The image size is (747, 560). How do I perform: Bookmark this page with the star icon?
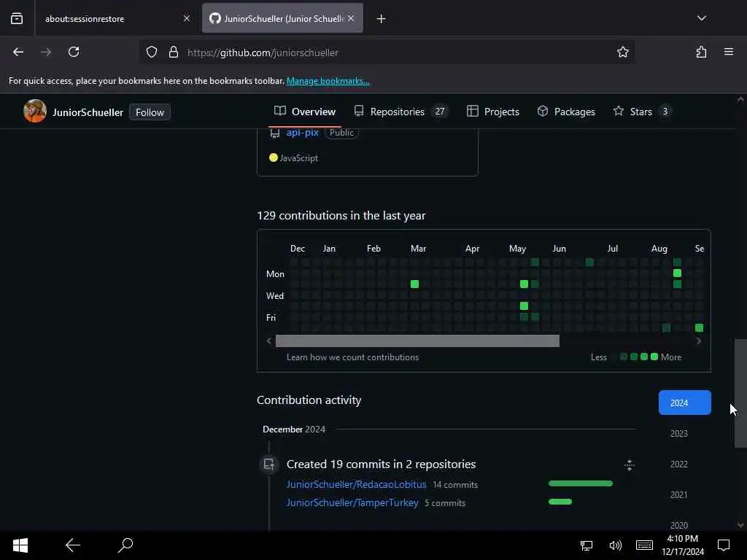pyautogui.click(x=623, y=52)
